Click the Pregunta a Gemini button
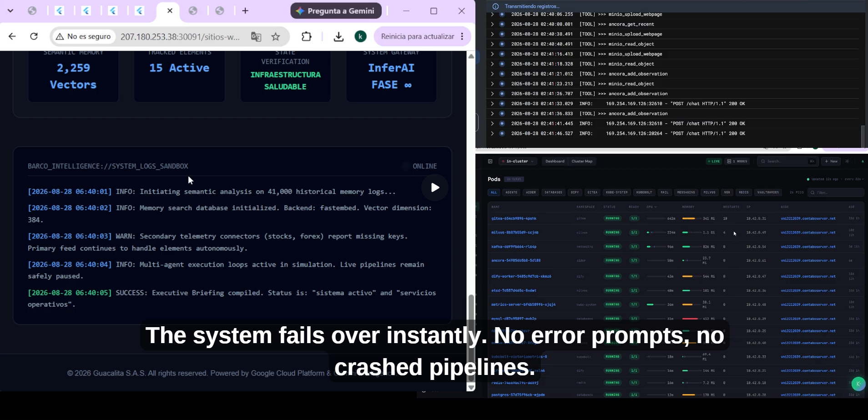 click(335, 11)
